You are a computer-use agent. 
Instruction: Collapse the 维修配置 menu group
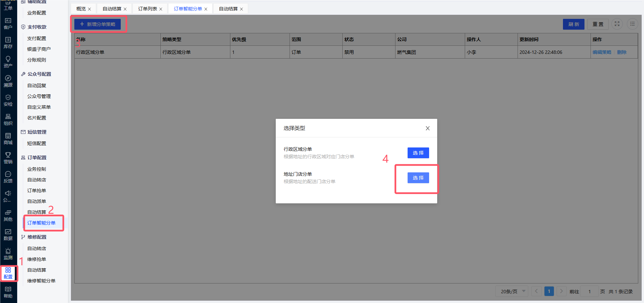[x=37, y=237]
